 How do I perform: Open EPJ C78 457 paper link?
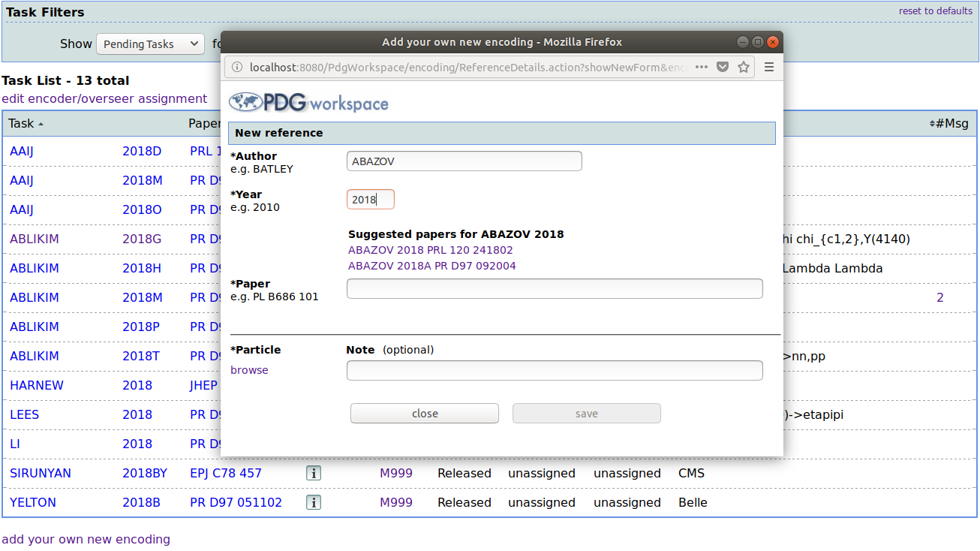(x=226, y=473)
